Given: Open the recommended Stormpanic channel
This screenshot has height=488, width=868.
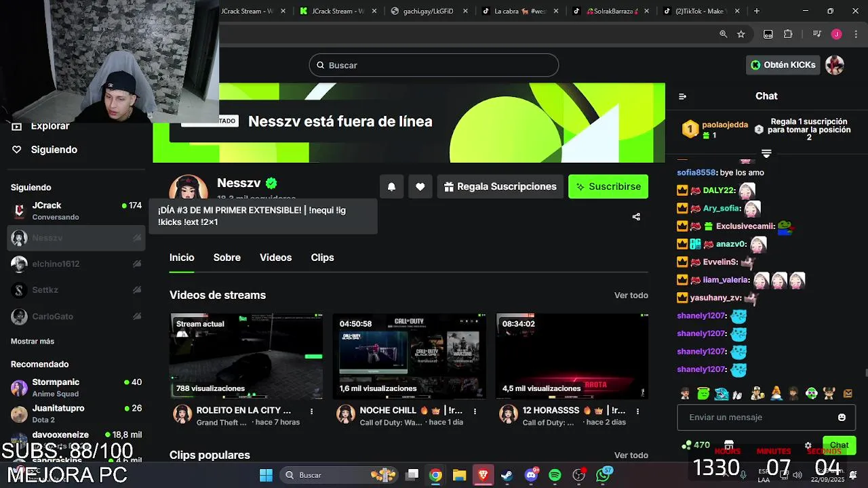Looking at the screenshot, I should coord(77,388).
